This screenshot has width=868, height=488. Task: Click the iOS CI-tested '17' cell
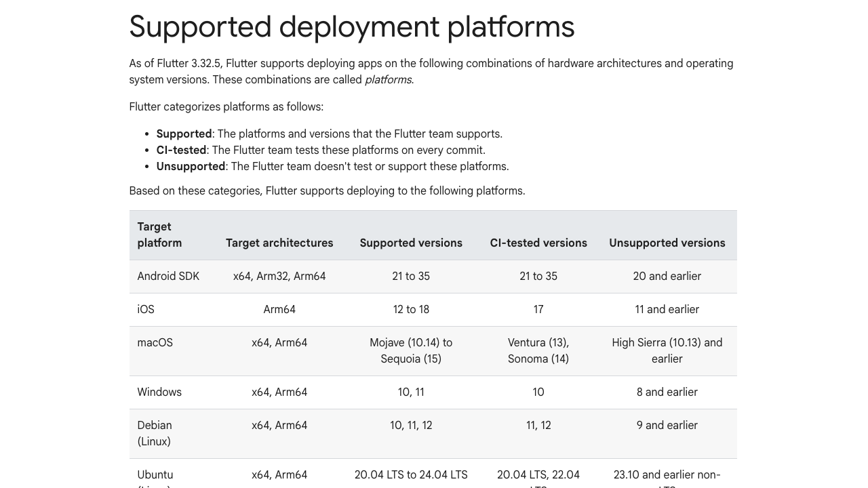[538, 309]
